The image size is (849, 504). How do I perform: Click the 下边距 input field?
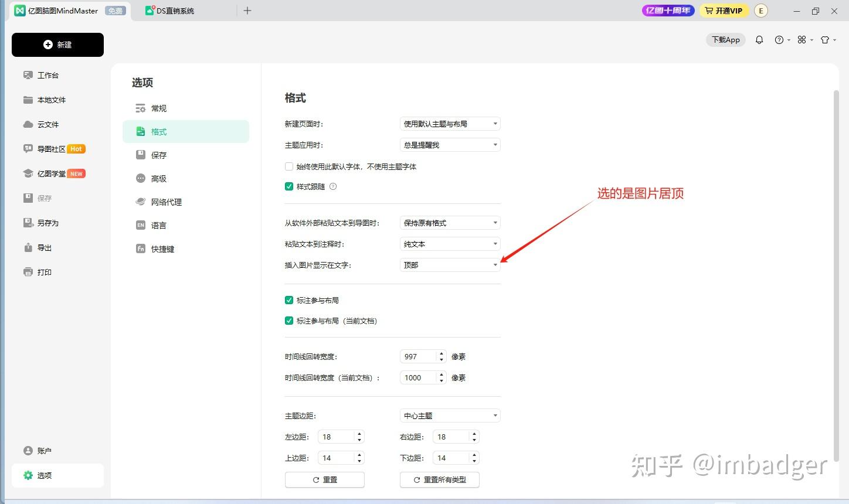451,458
